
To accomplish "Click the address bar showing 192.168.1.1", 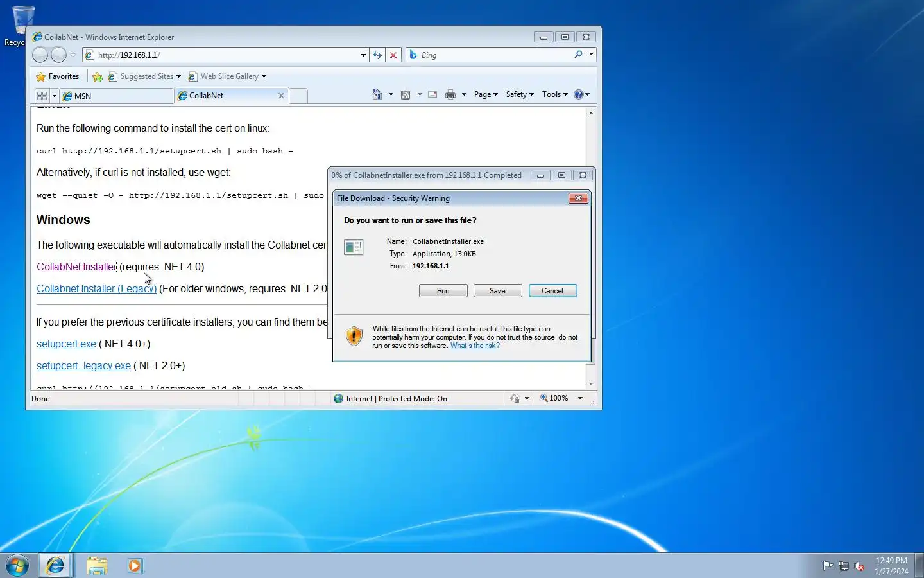I will (220, 55).
